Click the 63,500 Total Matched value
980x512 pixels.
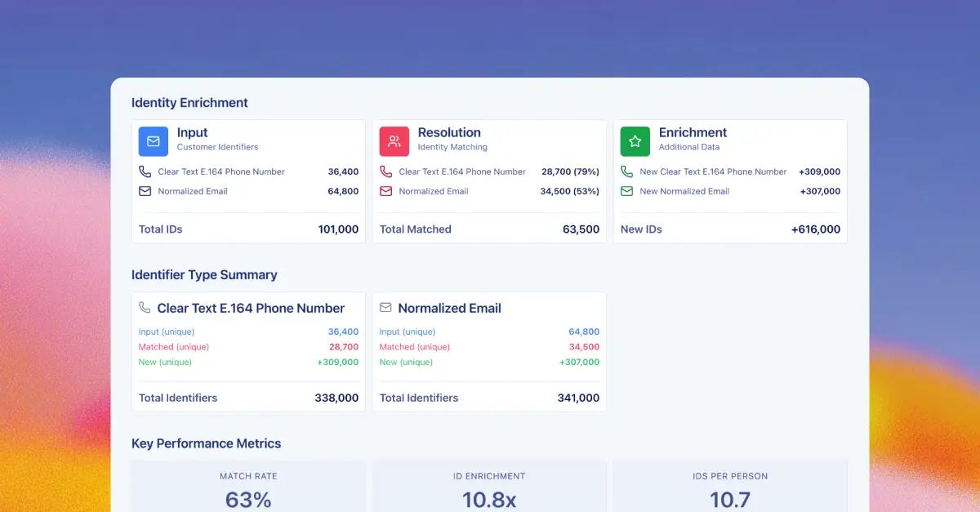[581, 229]
